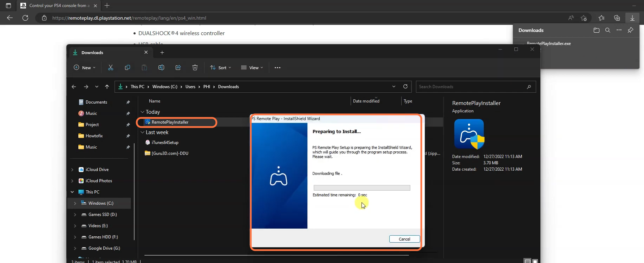Viewport: 644px width, 263px height.
Task: Open the View dropdown menu
Action: pos(252,67)
